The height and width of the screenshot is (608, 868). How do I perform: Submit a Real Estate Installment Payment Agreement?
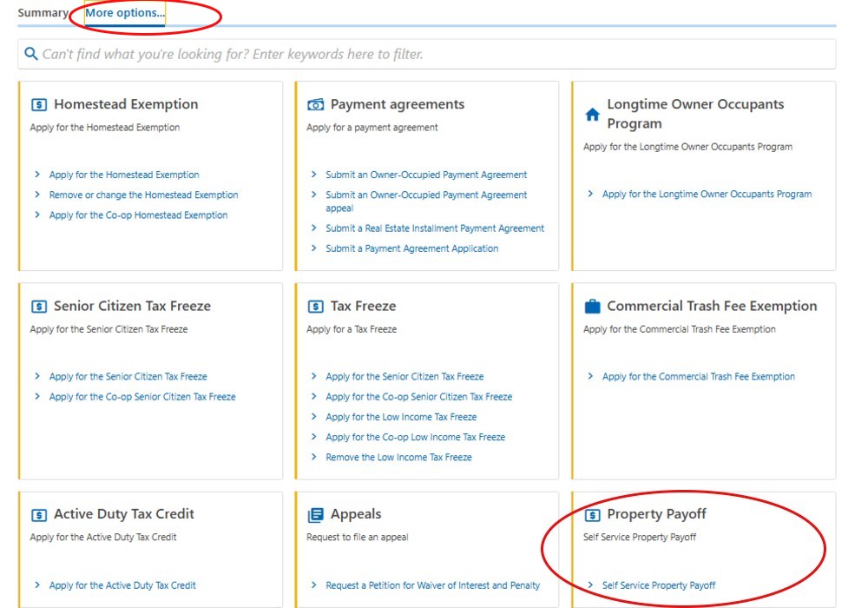[x=435, y=228]
